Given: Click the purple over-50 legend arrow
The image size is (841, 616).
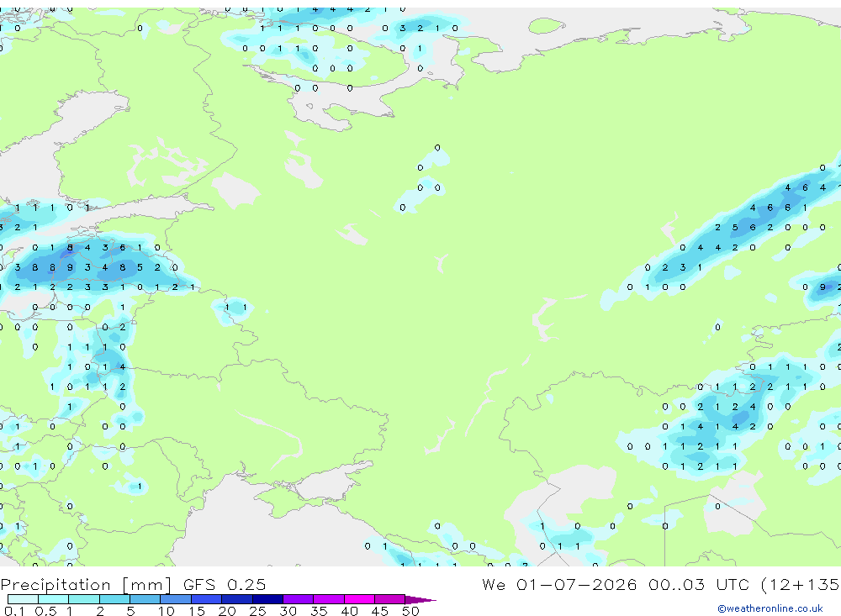Looking at the screenshot, I should (420, 600).
